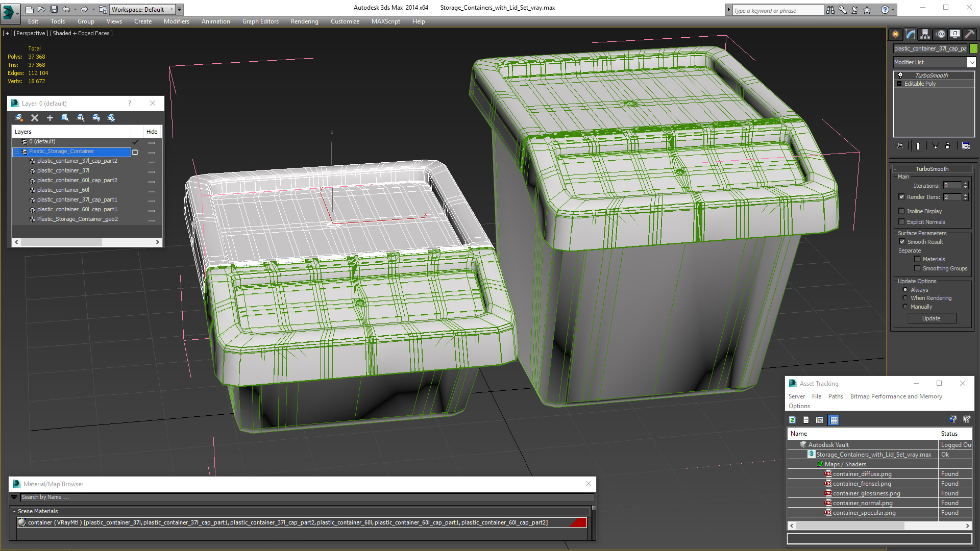Click the Update button in TurboSmooth panel
Viewport: 980px width, 551px height.
pyautogui.click(x=932, y=317)
